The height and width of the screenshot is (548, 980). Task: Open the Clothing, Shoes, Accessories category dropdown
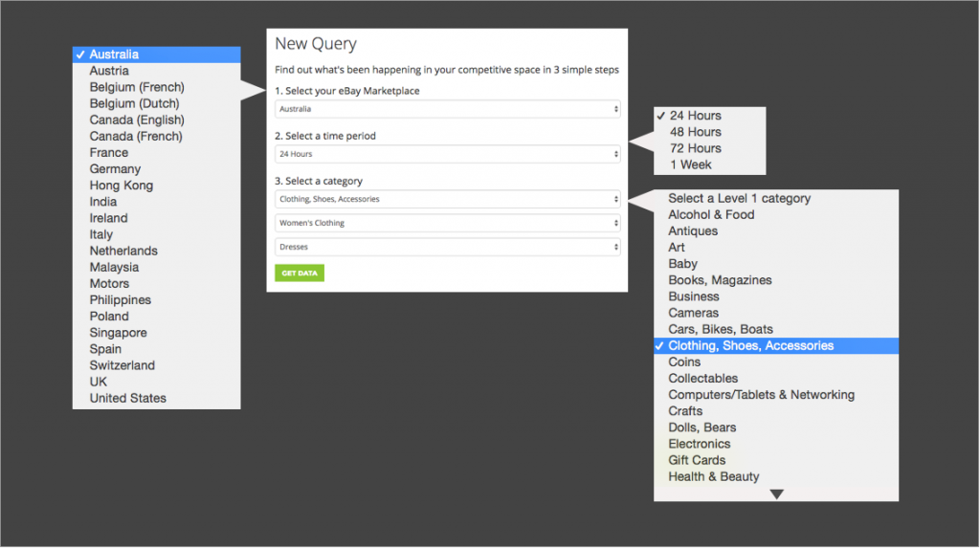(448, 199)
